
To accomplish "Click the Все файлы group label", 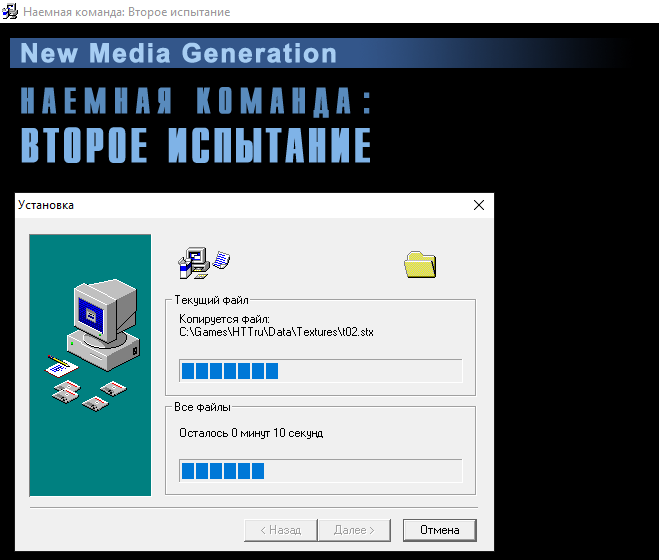I will 203,407.
